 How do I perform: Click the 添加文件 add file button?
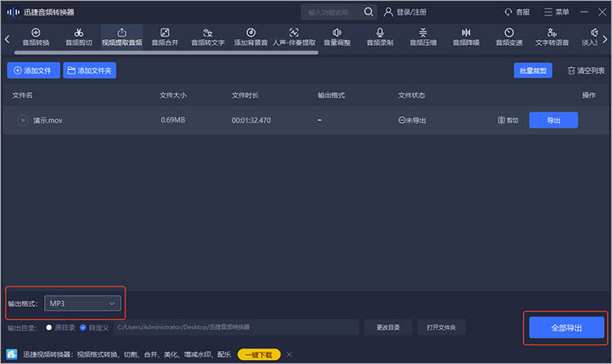point(33,70)
